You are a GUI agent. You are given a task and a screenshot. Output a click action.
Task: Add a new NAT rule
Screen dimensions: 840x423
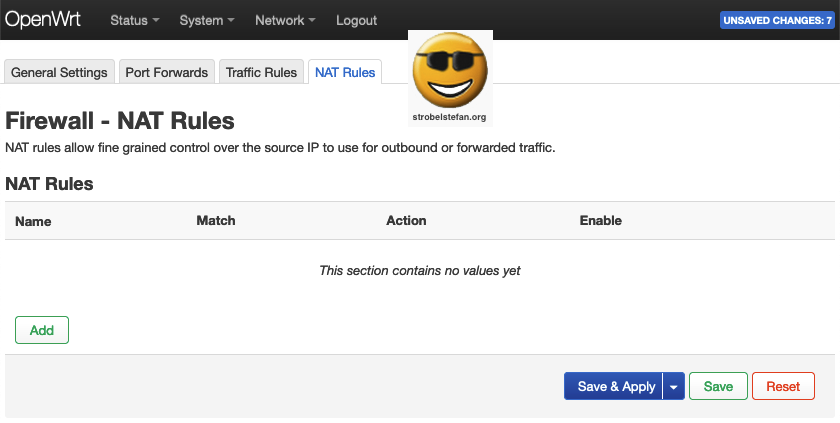(42, 330)
